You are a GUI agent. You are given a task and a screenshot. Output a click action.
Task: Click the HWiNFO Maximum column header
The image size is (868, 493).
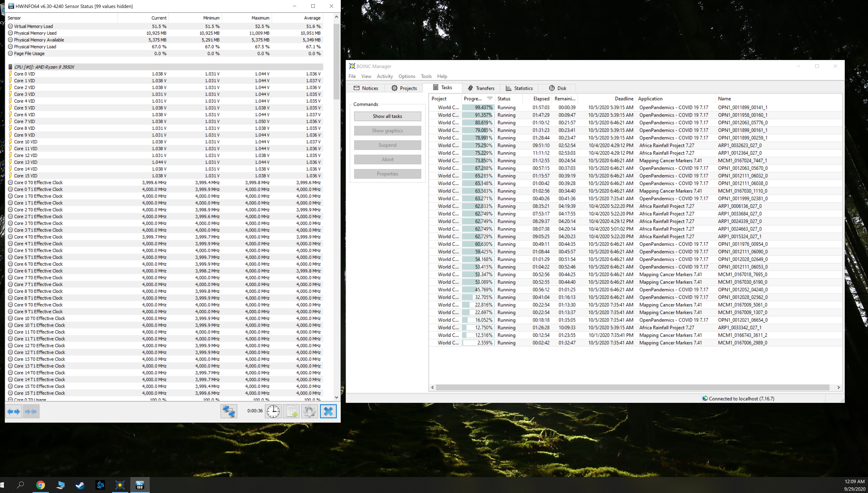pos(247,18)
